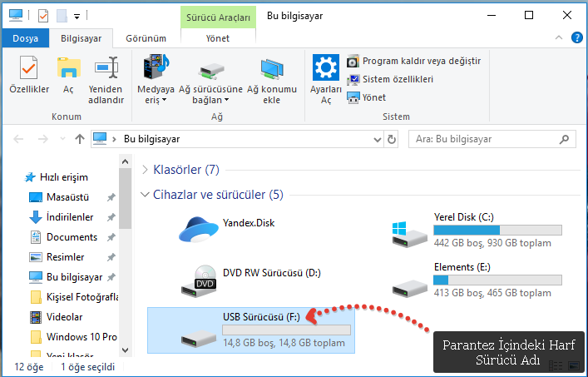Select İndirilenler in the navigation pane
588x377 pixels.
click(x=71, y=217)
